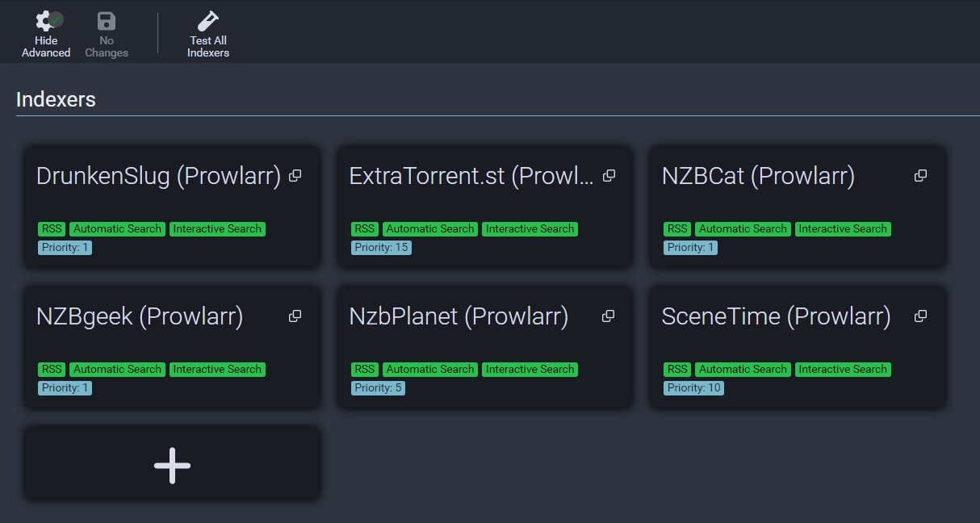This screenshot has width=980, height=523.
Task: Click the Hide Advanced gear icon
Action: pyautogui.click(x=47, y=22)
